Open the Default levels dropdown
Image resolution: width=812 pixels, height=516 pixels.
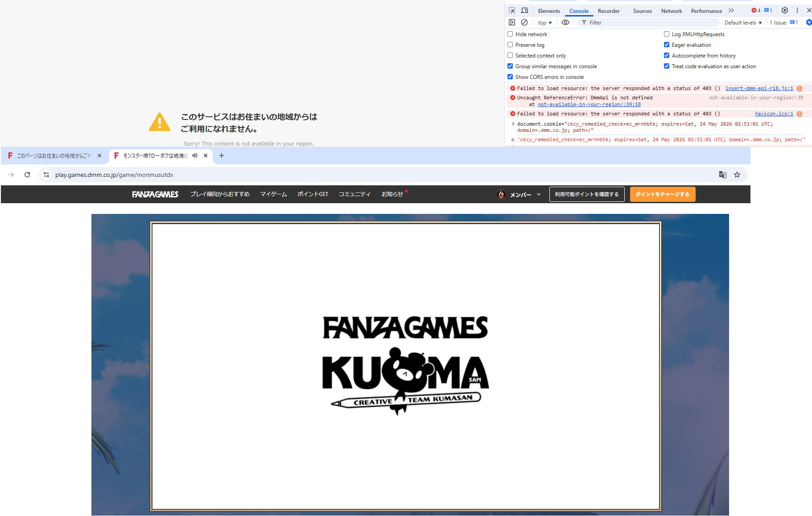pos(743,23)
